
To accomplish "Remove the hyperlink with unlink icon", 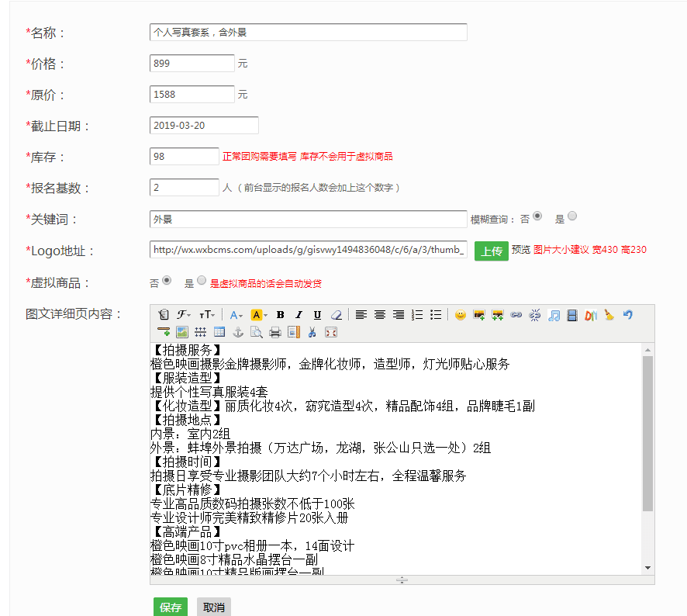I will pos(535,315).
